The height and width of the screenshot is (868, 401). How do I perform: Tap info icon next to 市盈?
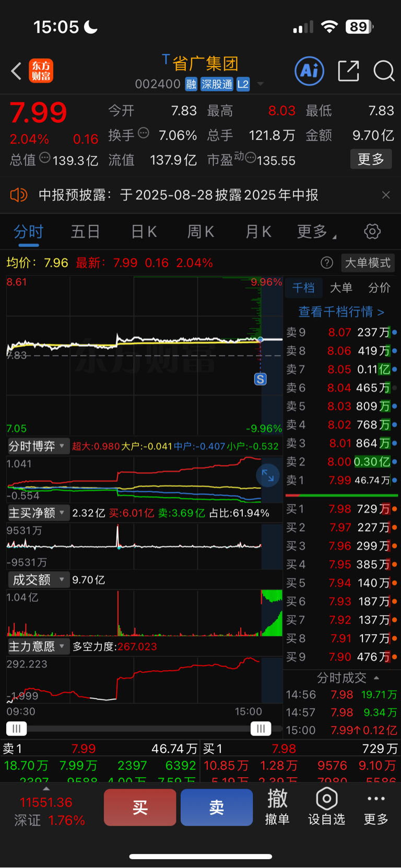click(x=250, y=157)
